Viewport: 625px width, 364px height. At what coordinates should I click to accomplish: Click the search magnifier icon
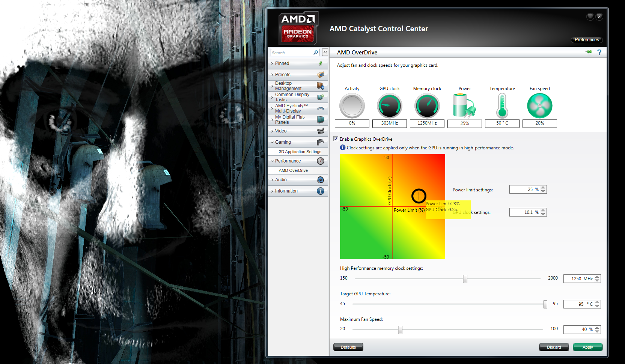(316, 53)
